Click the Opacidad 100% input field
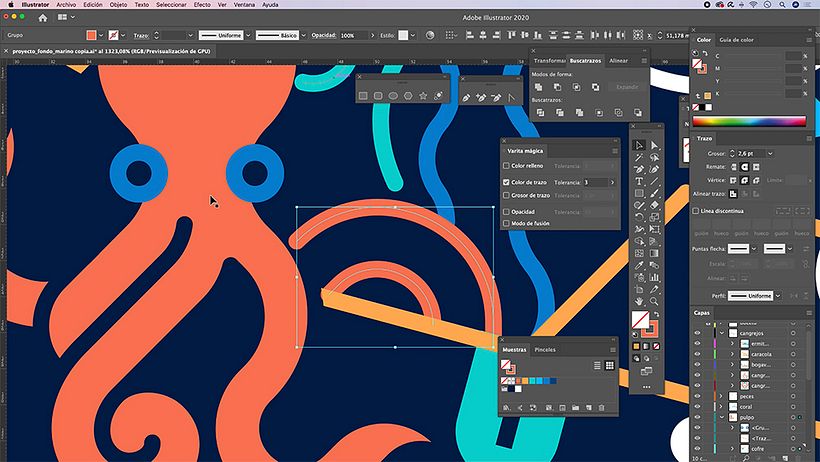This screenshot has width=820, height=462. (x=354, y=36)
